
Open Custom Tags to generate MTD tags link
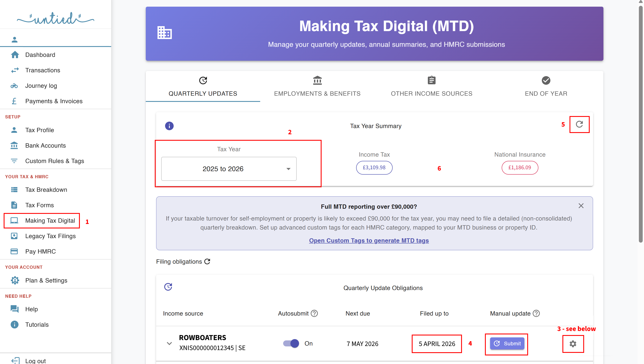369,240
